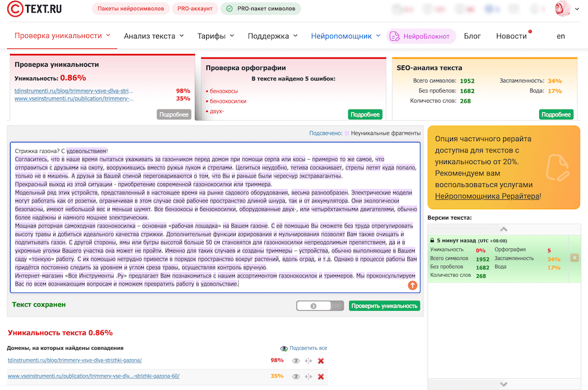Screen dimensions: 588x390
Task: Remove the vseinstrumenti.ru match with red cross
Action: click(321, 376)
